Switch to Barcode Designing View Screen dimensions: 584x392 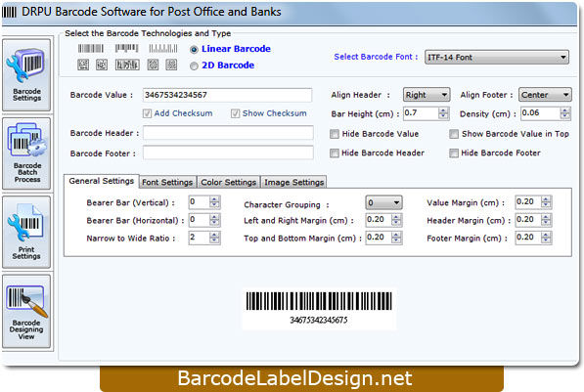coord(26,311)
